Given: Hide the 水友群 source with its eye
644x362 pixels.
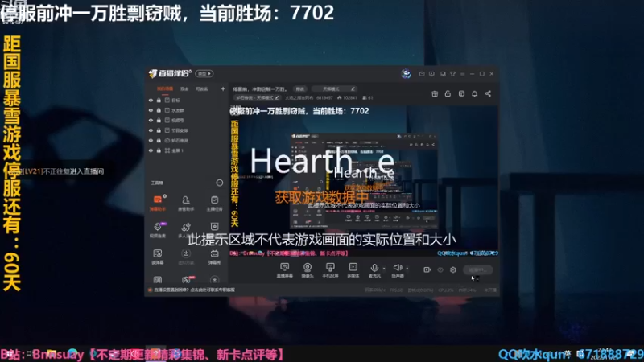Looking at the screenshot, I should pos(151,110).
